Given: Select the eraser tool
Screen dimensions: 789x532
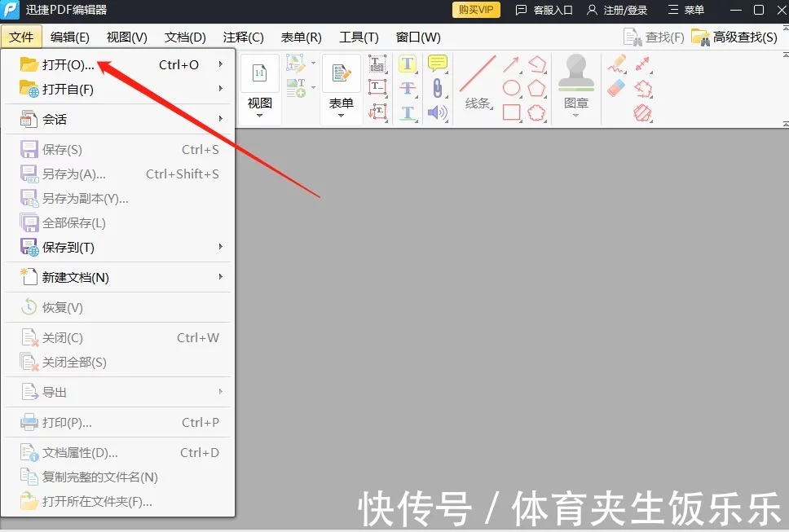Looking at the screenshot, I should click(x=616, y=89).
